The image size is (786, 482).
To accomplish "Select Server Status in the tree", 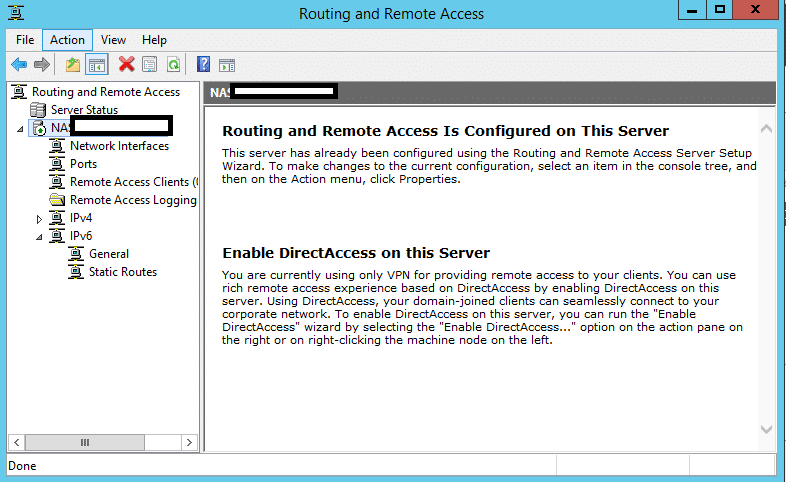I will click(84, 110).
